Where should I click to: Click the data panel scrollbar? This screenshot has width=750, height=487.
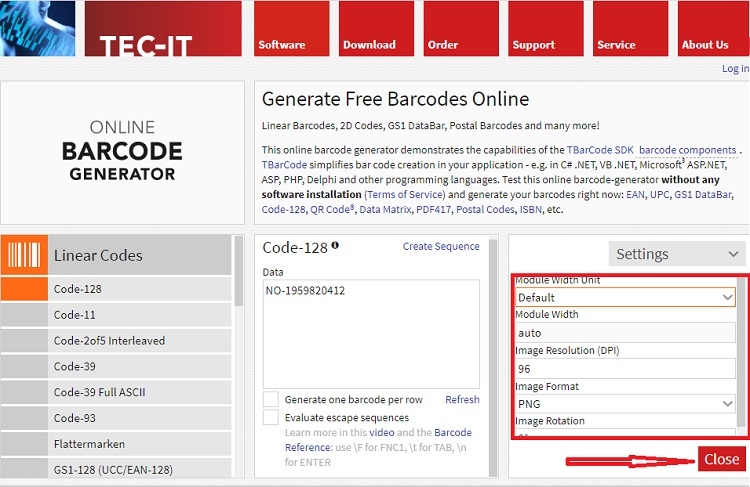493,358
